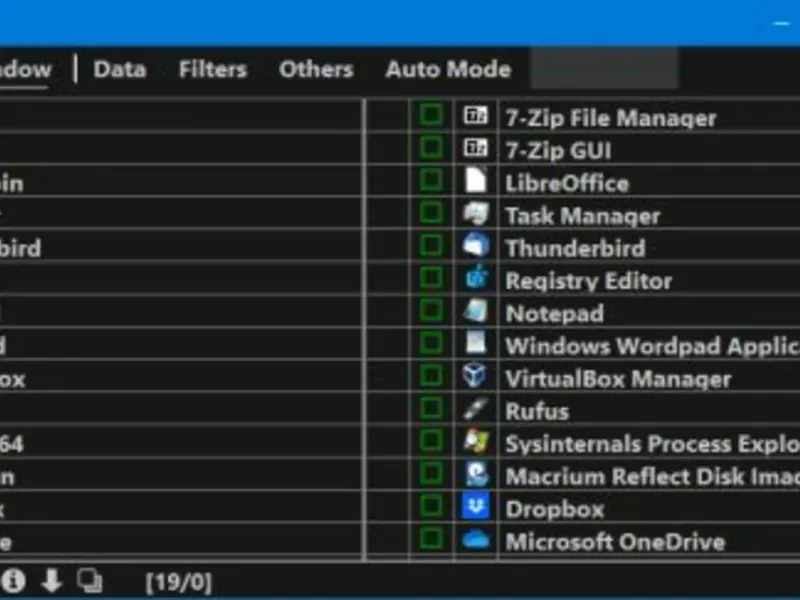Click the Windows Wordpad icon
The width and height of the screenshot is (800, 600).
pos(476,343)
